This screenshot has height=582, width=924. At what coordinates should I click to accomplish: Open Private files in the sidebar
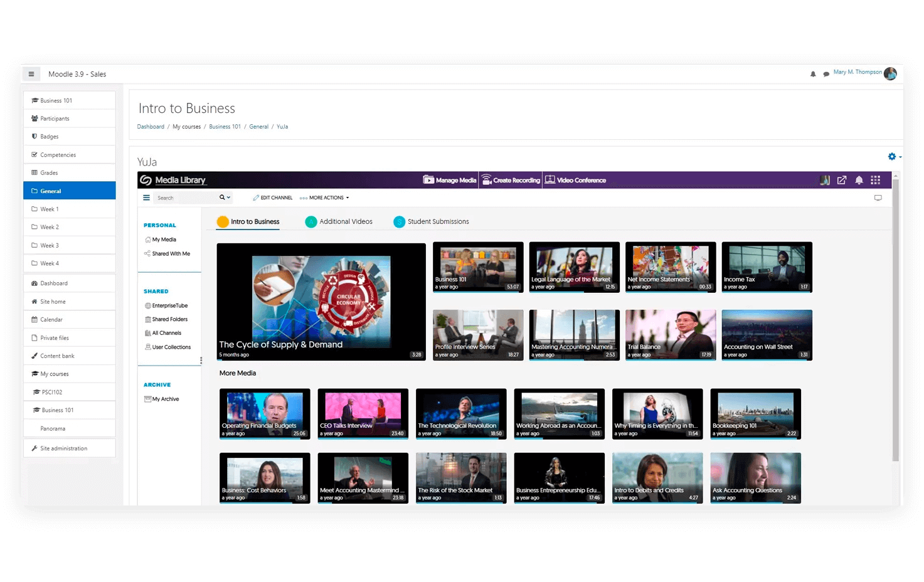[x=70, y=337]
